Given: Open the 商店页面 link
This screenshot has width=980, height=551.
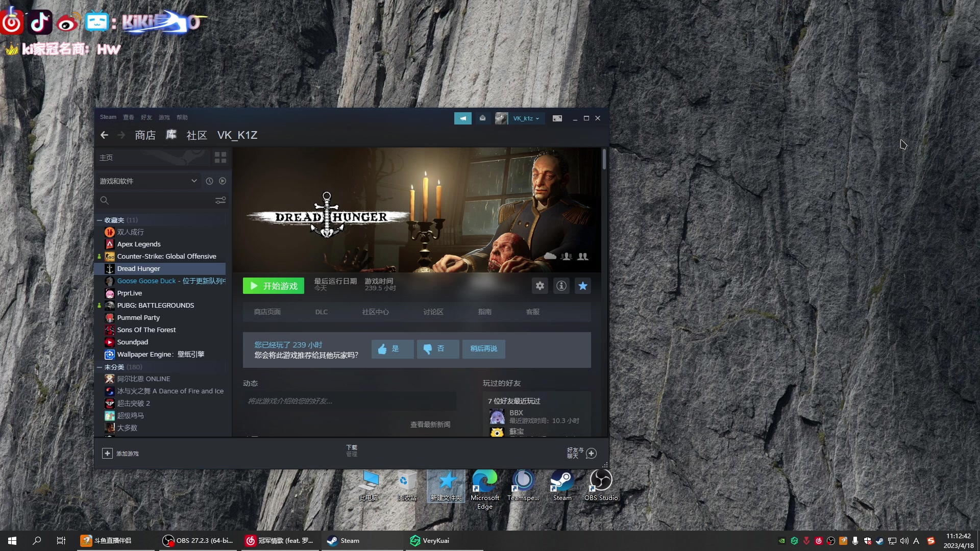Looking at the screenshot, I should point(267,312).
